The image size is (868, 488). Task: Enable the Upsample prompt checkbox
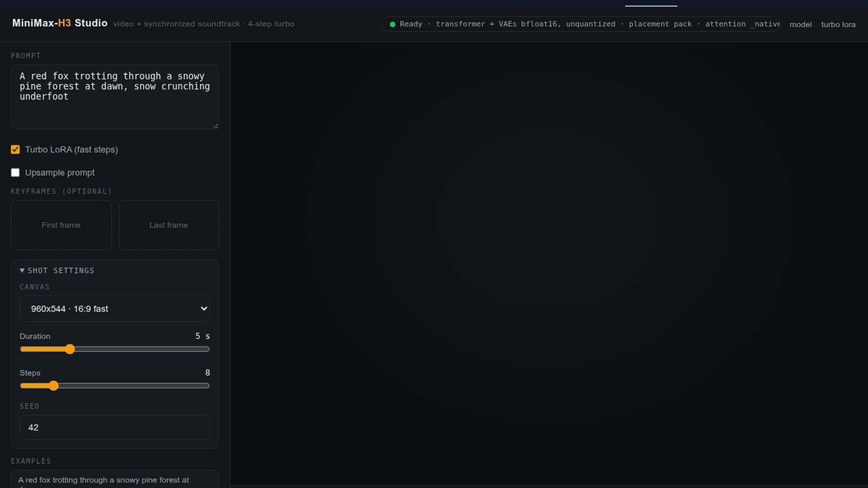15,173
